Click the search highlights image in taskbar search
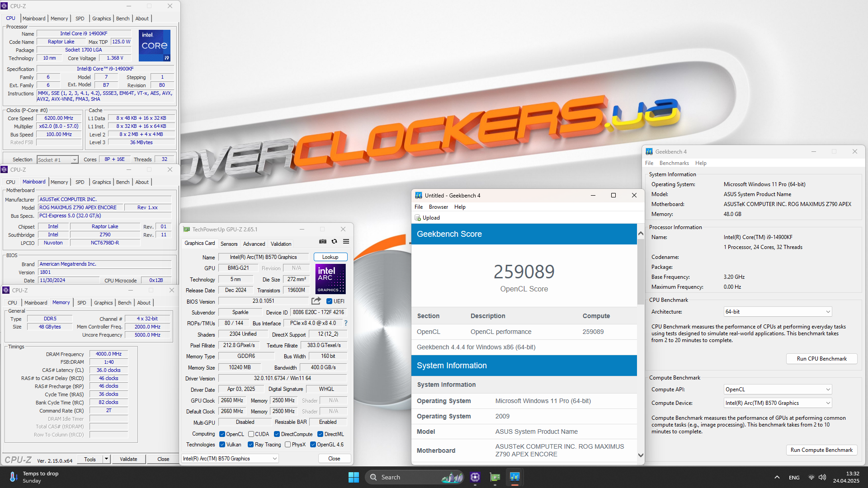The width and height of the screenshot is (868, 488). pos(452,477)
